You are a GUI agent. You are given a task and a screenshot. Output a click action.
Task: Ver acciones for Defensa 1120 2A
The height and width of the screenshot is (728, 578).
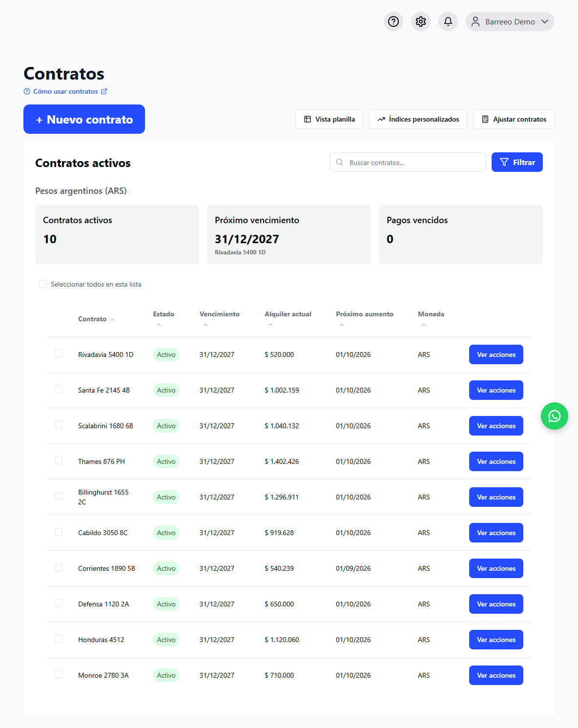(496, 604)
